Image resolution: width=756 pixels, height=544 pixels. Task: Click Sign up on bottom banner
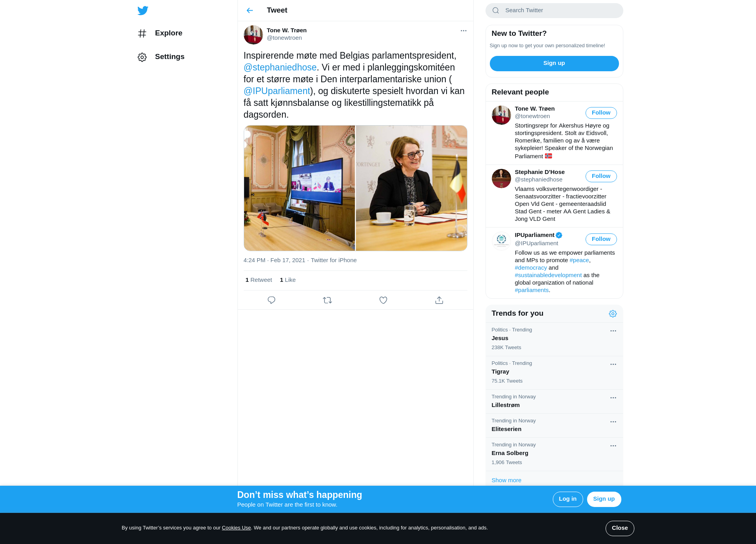(604, 499)
